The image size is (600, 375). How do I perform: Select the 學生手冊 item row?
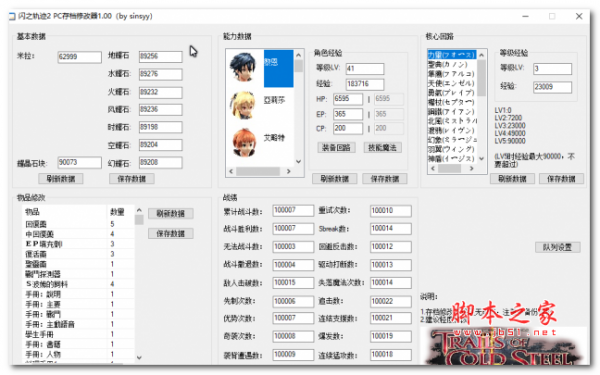click(78, 334)
